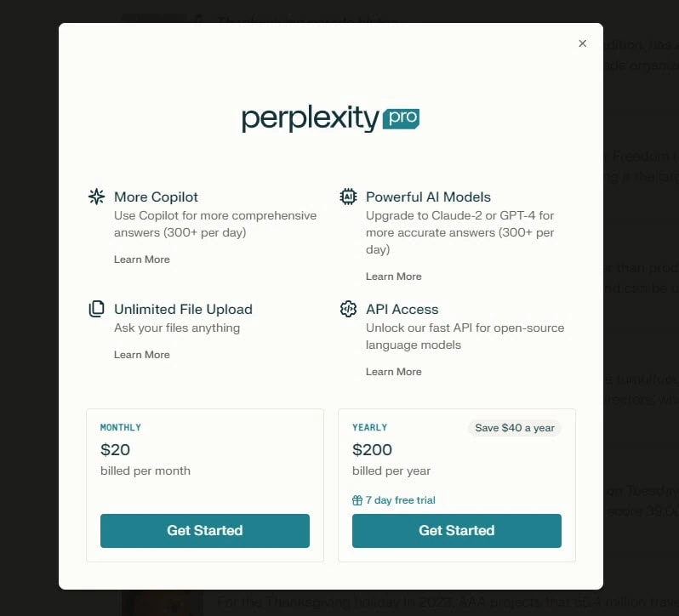Start the $20 monthly plan
The image size is (679, 616).
205,531
